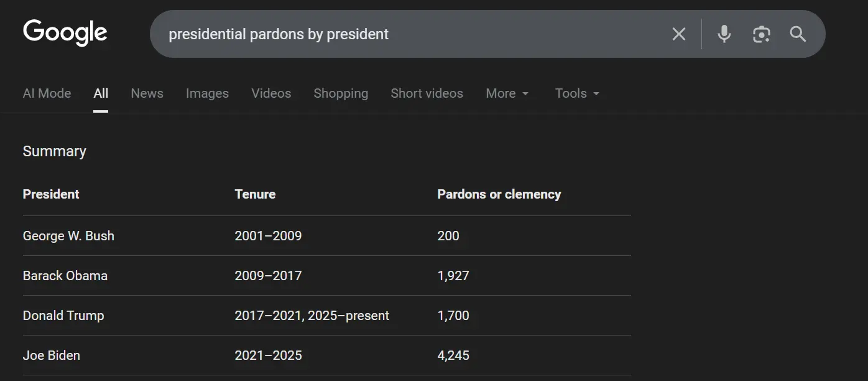868x381 pixels.
Task: Start voice search with the microphone icon
Action: tap(724, 34)
